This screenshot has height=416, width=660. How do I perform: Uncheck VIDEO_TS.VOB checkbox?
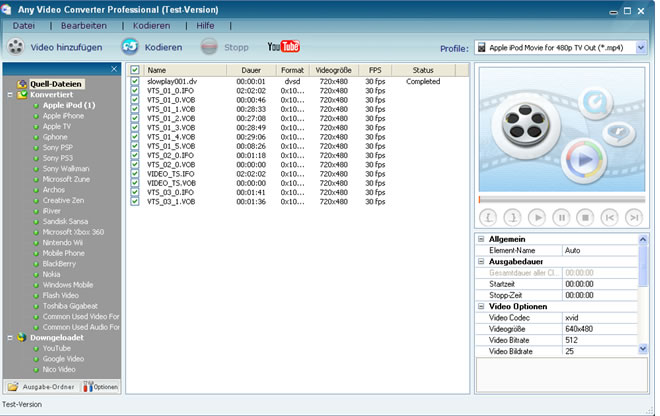135,183
